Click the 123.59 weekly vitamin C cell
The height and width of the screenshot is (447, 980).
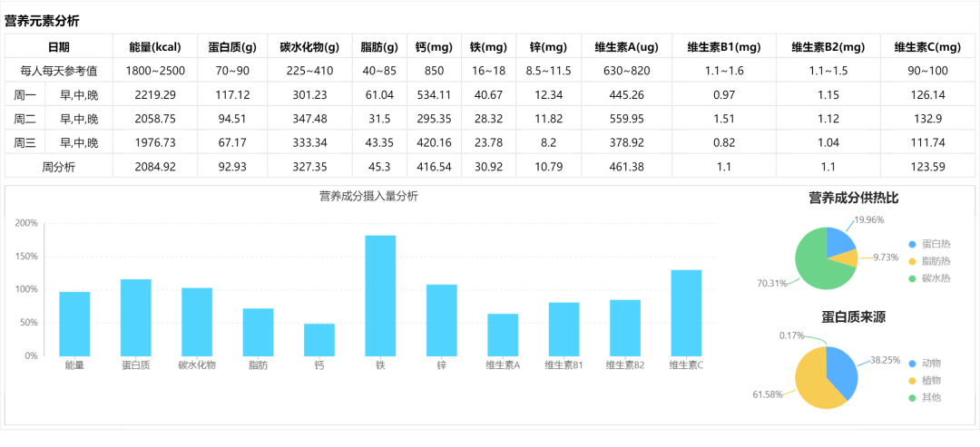926,167
